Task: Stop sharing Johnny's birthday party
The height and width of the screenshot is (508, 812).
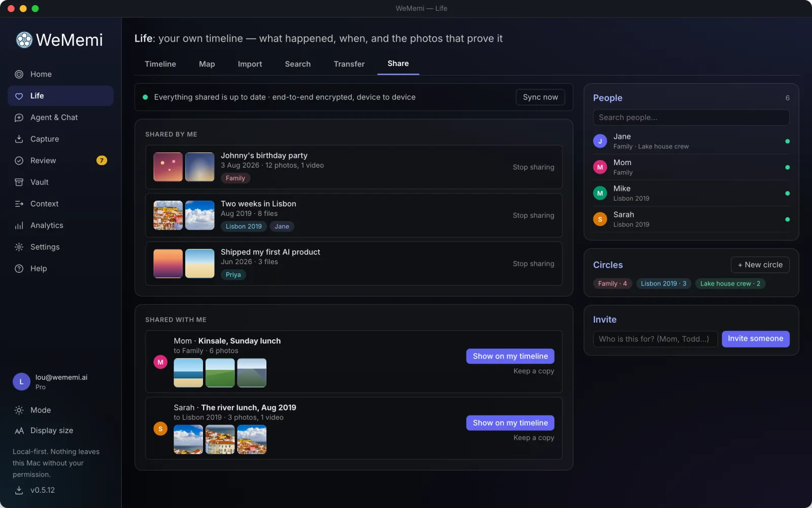Action: click(x=533, y=167)
